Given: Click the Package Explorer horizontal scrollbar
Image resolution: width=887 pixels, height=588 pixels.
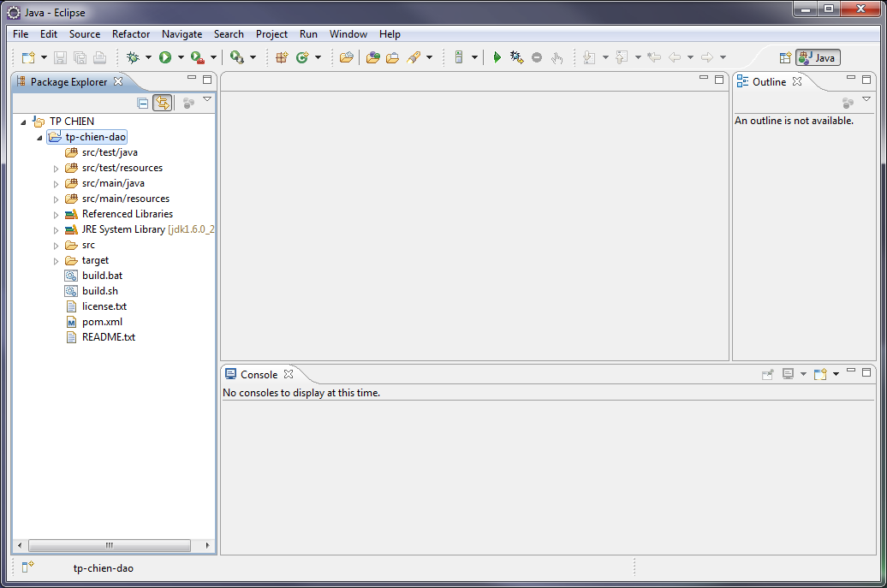Looking at the screenshot, I should coord(109,545).
